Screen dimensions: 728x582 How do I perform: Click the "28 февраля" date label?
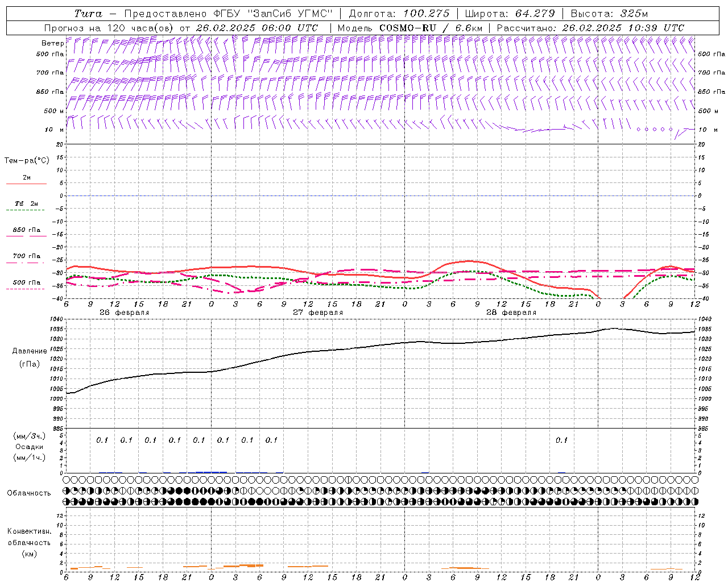pyautogui.click(x=511, y=313)
